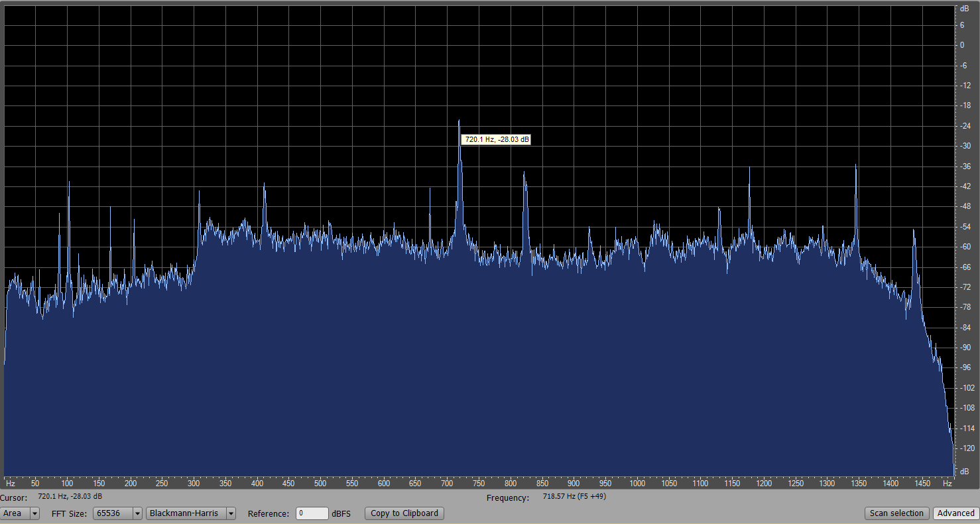Click the Reference dBFS input field
Viewport: 980px width, 524px height.
[x=312, y=513]
